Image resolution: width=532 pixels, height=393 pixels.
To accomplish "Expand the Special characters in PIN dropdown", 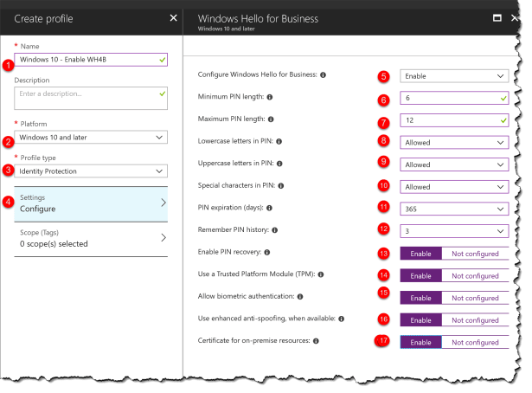I will tap(453, 186).
